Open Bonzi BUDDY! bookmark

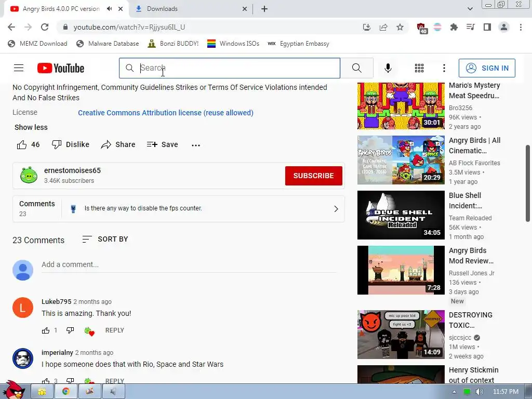pyautogui.click(x=174, y=44)
